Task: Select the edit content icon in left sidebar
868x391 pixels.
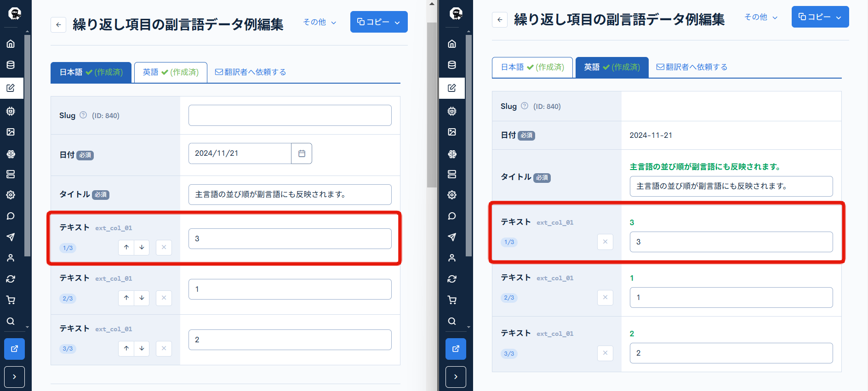Action: point(11,88)
